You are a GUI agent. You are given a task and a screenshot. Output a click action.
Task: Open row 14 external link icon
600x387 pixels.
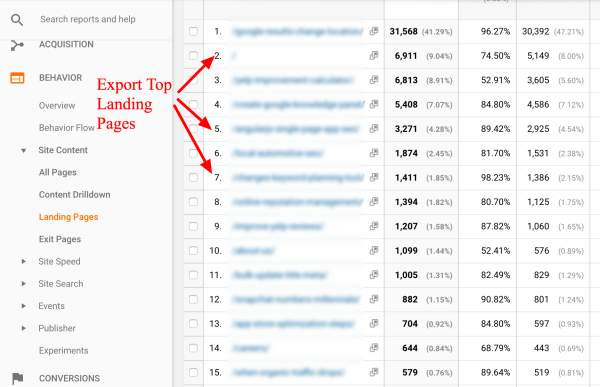coord(374,348)
